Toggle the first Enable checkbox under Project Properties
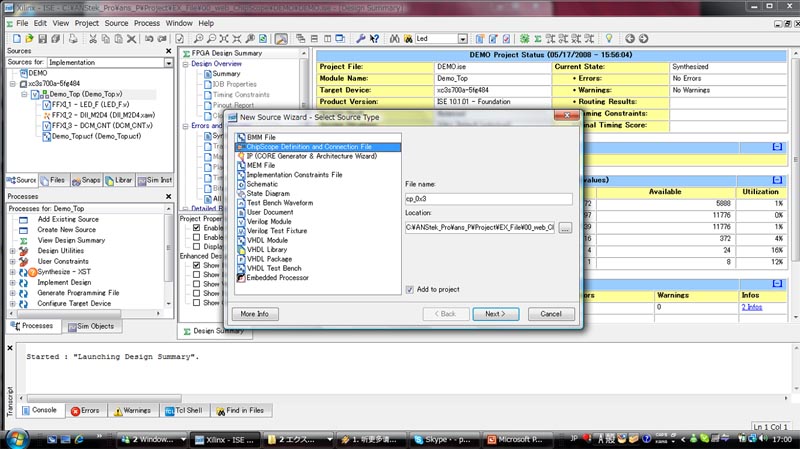 [x=196, y=228]
